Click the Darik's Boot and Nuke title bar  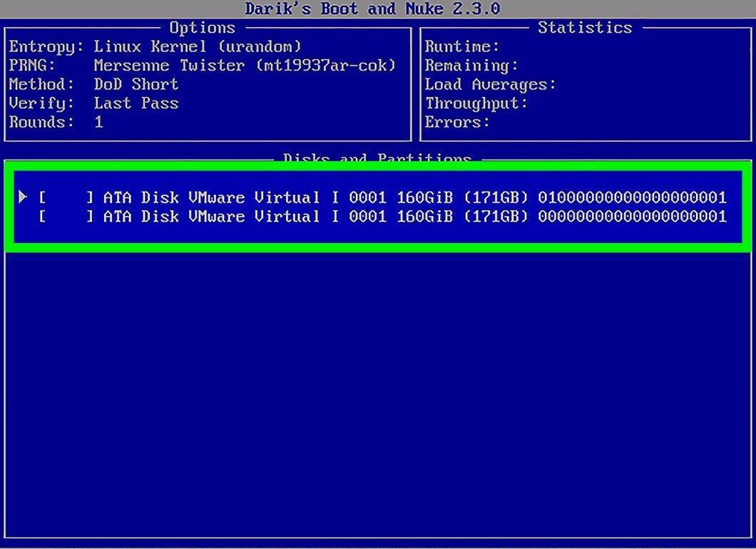click(372, 9)
